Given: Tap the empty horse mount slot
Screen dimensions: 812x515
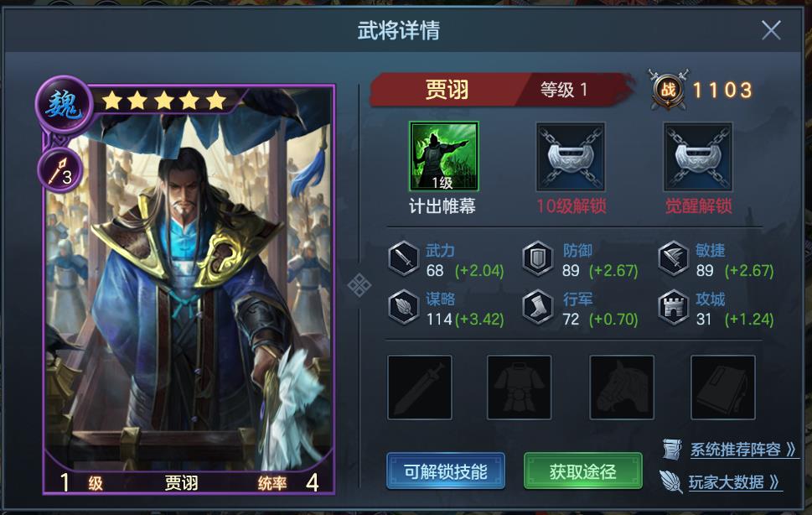Looking at the screenshot, I should click(622, 387).
